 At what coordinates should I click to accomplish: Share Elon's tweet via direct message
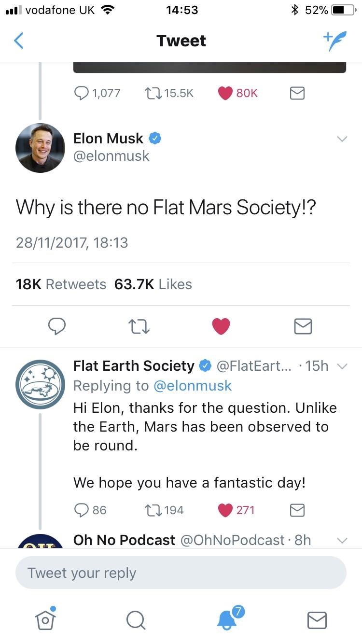point(303,327)
